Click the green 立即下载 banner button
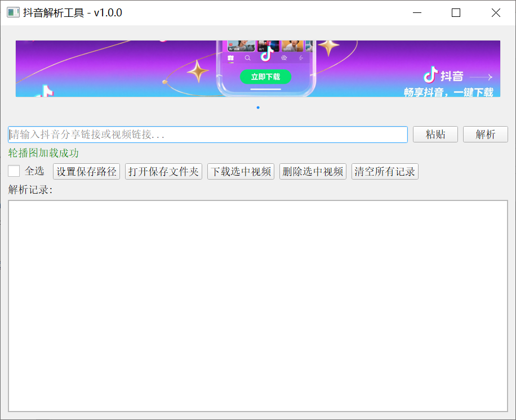 pyautogui.click(x=265, y=77)
